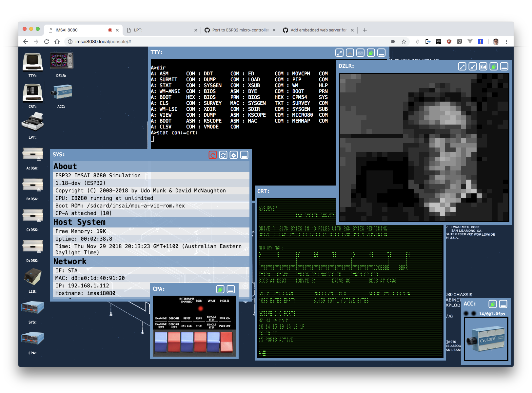The width and height of the screenshot is (532, 393).
Task: Click the 'Uptime: 00:02:38.8' row
Action: 151,239
